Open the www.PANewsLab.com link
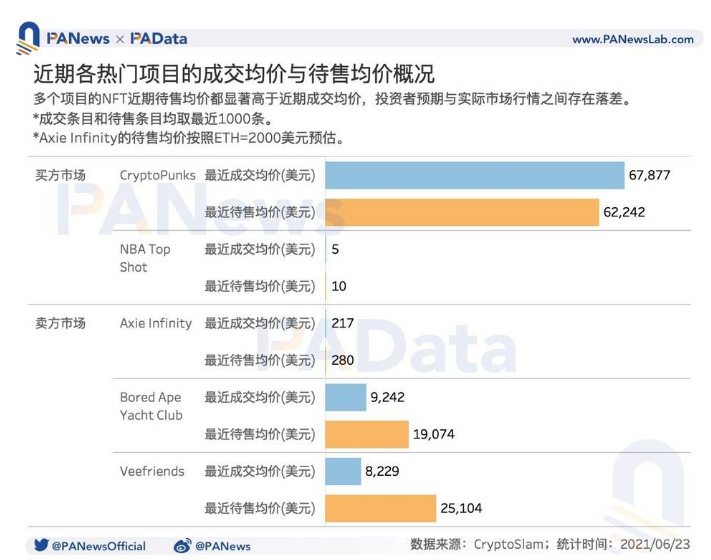Viewport: 711px width, 560px height. click(633, 39)
